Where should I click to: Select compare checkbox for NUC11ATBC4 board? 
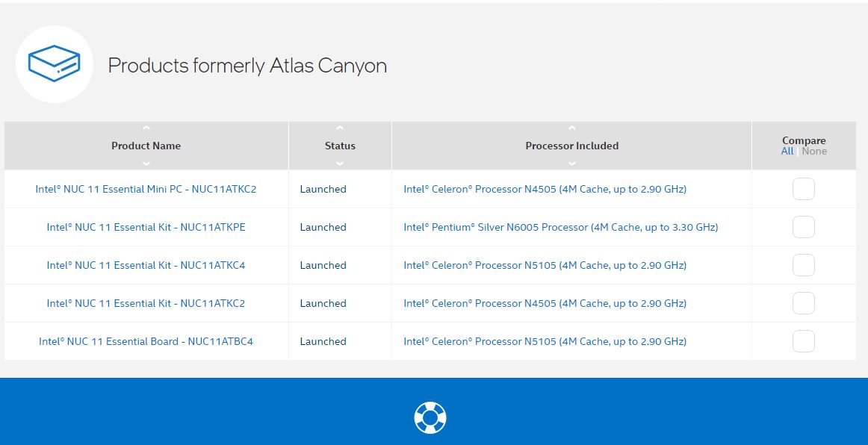[803, 341]
